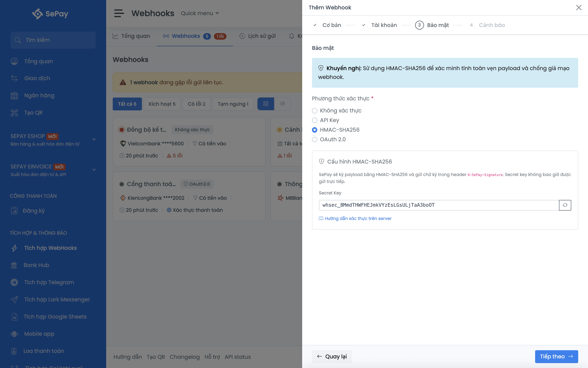Click the Ngân hàng bank icon
588x368 pixels.
[14, 95]
